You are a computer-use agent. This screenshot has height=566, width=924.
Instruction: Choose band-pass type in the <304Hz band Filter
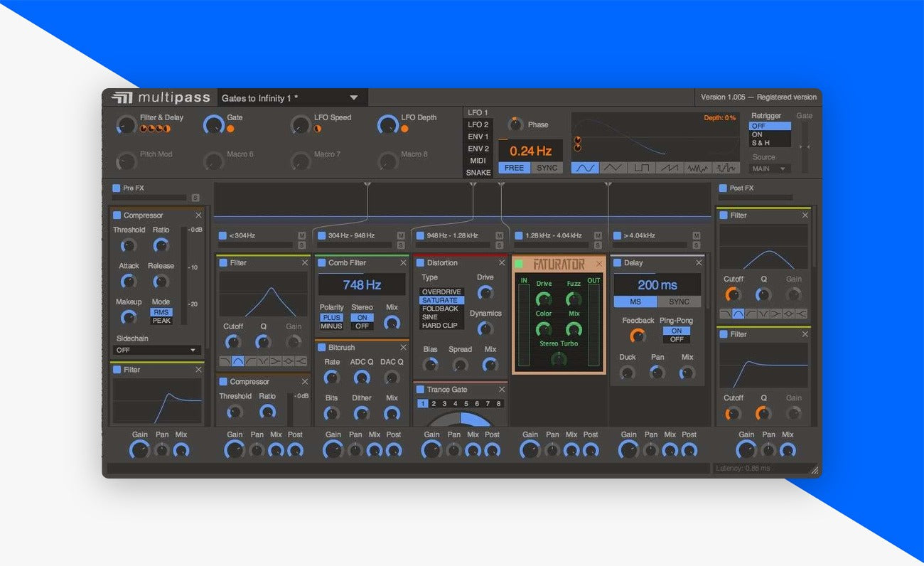click(239, 361)
